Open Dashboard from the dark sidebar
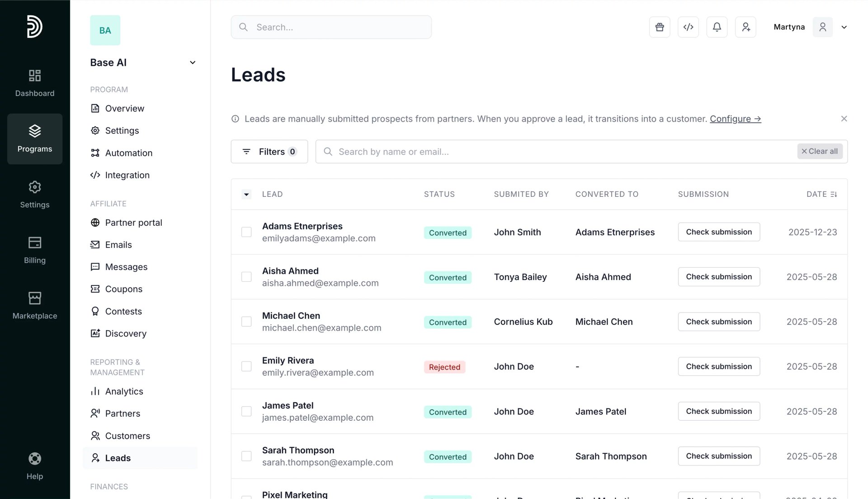The image size is (868, 499). pyautogui.click(x=35, y=83)
